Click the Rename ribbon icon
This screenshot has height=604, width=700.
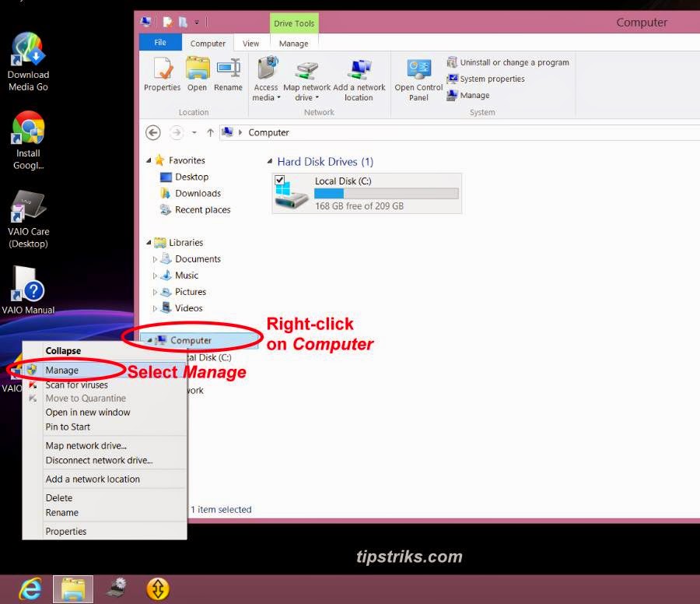coord(228,74)
